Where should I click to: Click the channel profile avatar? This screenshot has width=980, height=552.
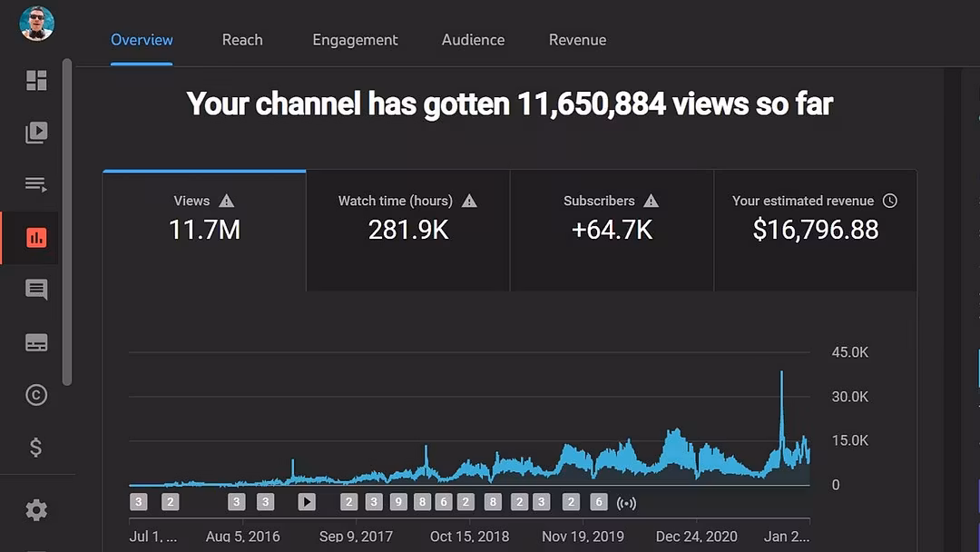[x=37, y=24]
